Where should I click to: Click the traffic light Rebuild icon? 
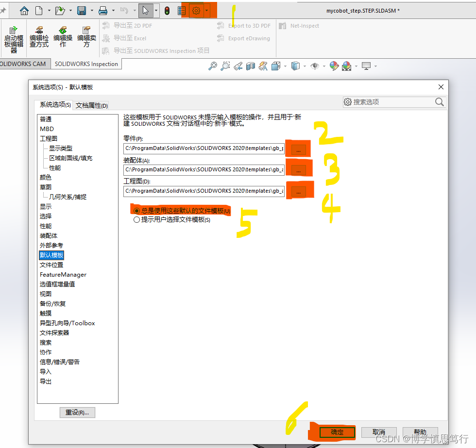[167, 11]
